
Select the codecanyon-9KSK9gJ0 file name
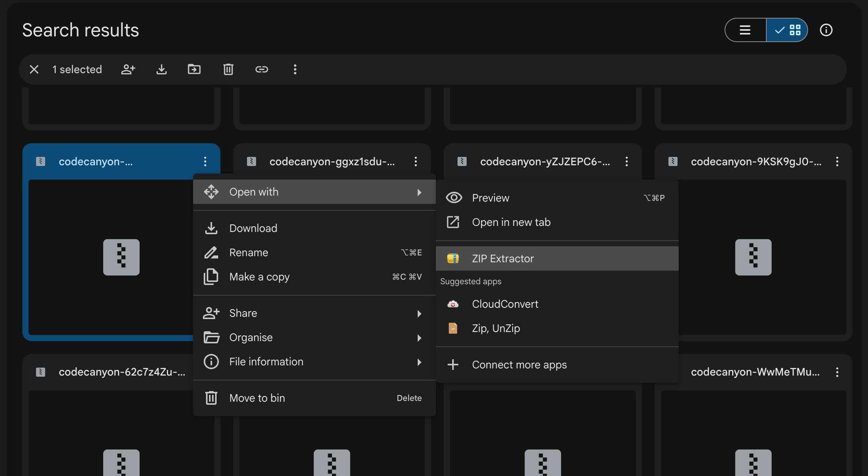click(756, 161)
